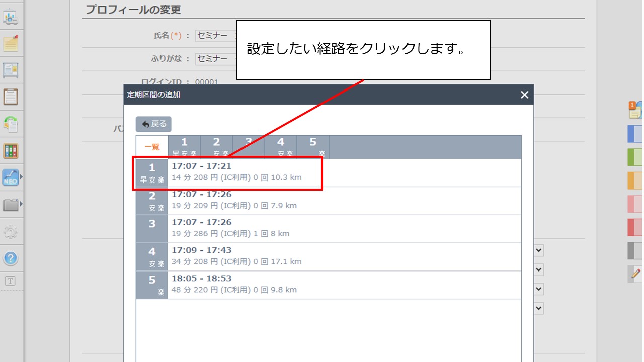Click the 戻る button
The height and width of the screenshot is (362, 644).
coord(153,124)
